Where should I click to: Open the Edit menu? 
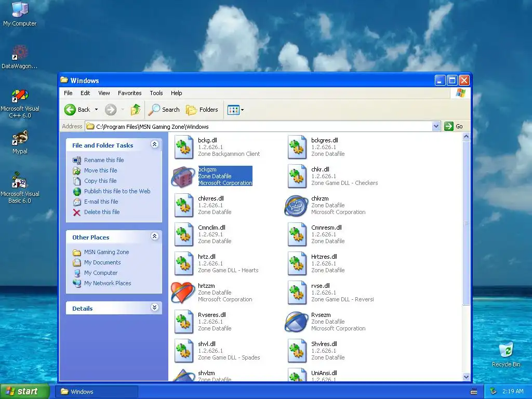point(85,93)
